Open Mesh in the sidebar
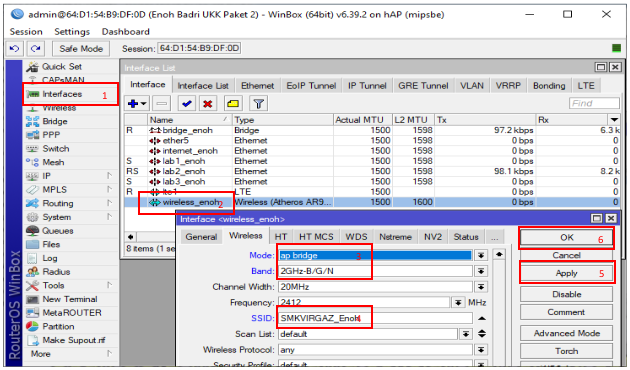Image resolution: width=630 pixels, height=370 pixels. (53, 162)
